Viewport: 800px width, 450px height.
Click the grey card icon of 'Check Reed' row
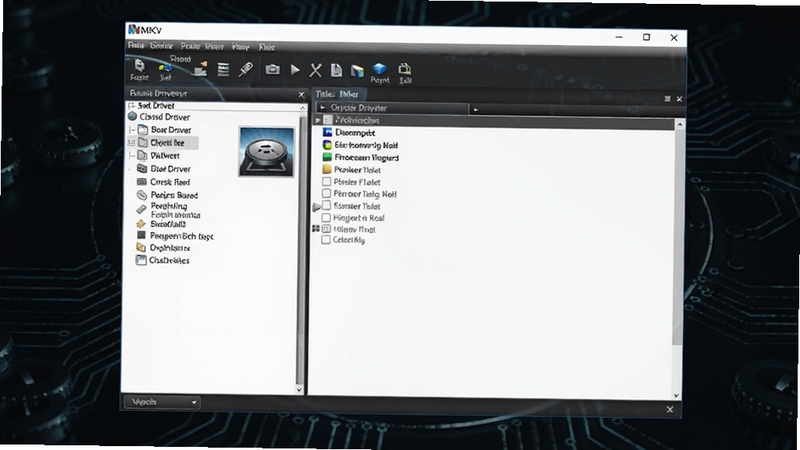tap(142, 182)
